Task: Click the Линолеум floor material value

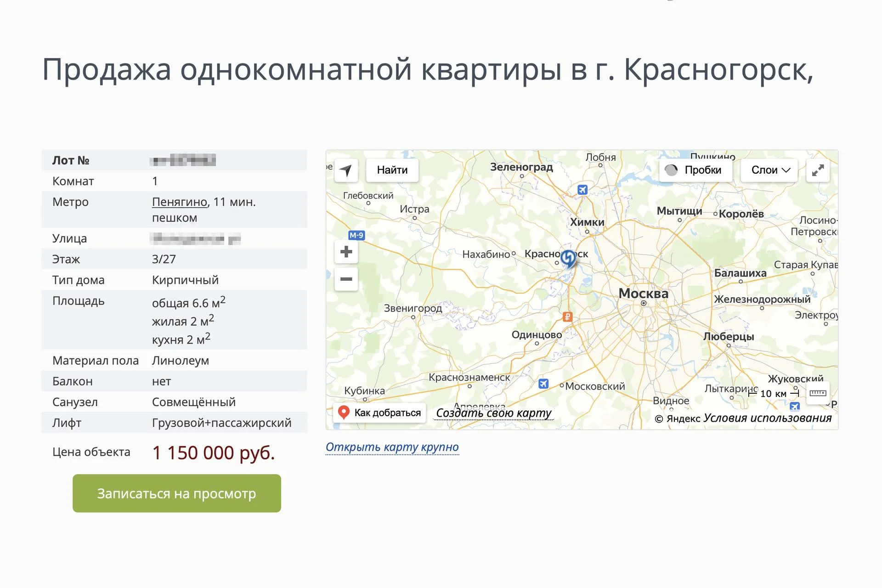Action: coord(181,361)
